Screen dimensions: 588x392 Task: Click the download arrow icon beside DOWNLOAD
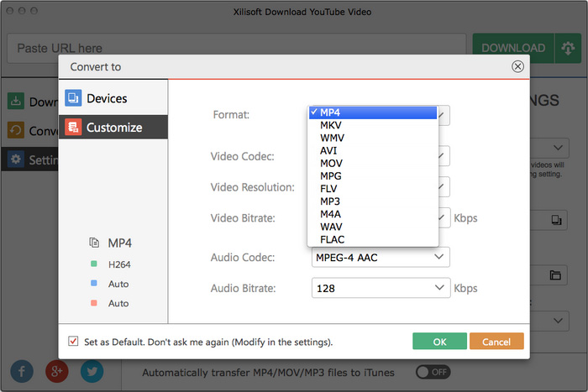[567, 49]
